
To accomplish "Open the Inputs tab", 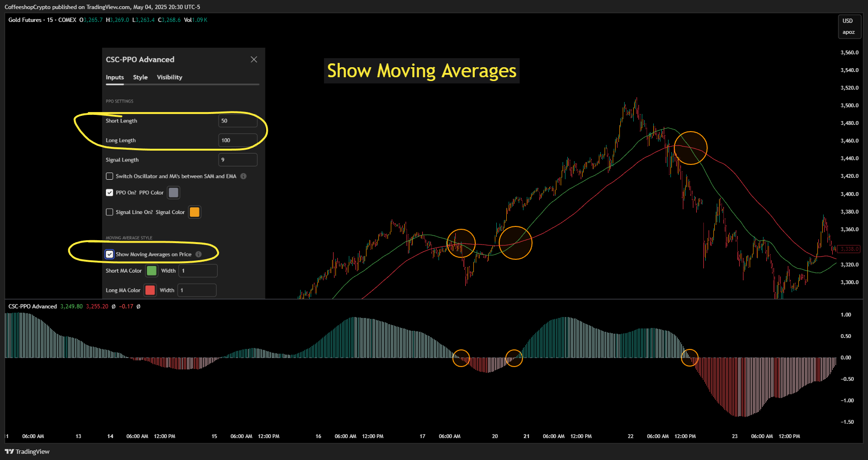I will click(x=115, y=77).
